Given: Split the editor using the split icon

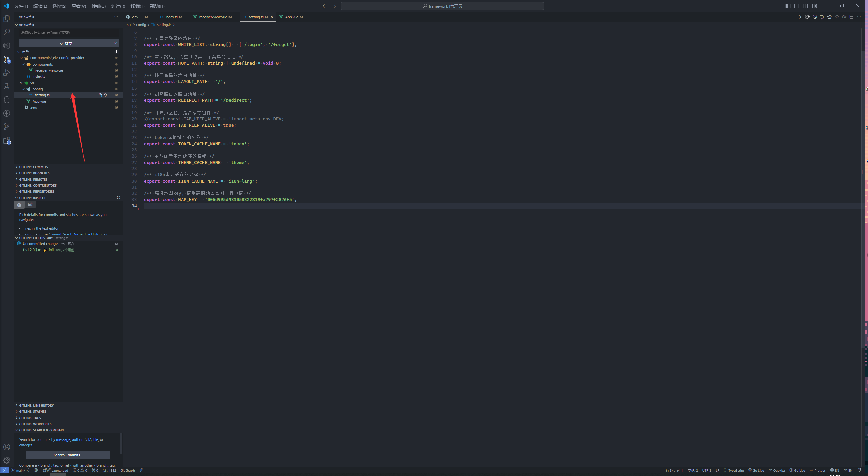Looking at the screenshot, I should point(851,17).
